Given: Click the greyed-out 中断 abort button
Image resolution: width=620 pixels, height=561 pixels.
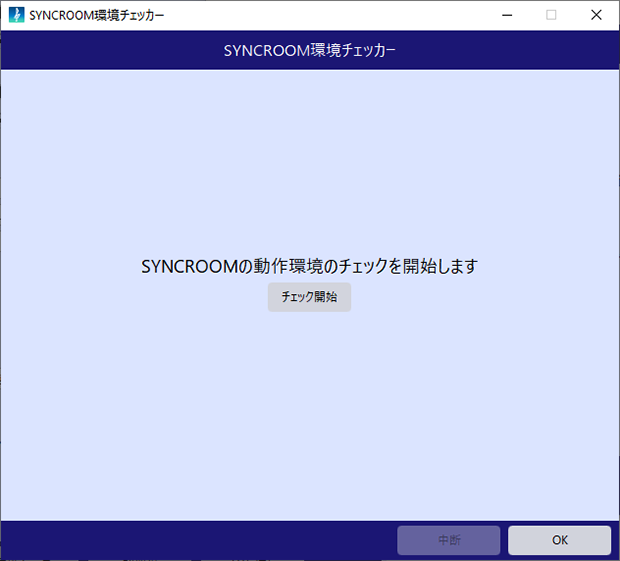Looking at the screenshot, I should pyautogui.click(x=449, y=540).
